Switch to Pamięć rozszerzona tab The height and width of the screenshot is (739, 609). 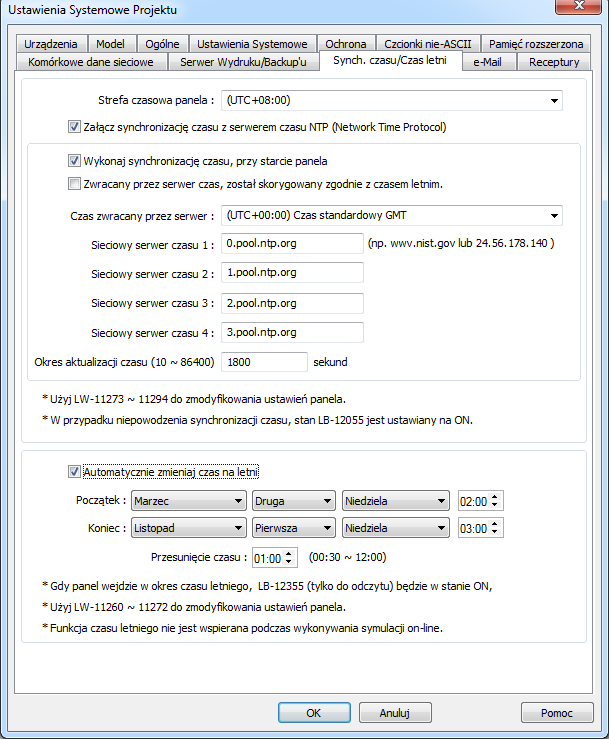tap(536, 44)
